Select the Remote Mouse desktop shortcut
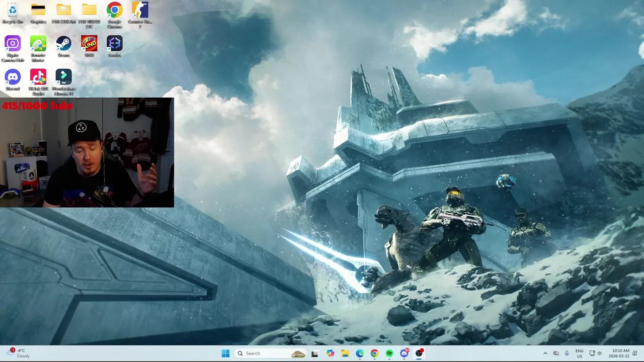 click(x=38, y=49)
